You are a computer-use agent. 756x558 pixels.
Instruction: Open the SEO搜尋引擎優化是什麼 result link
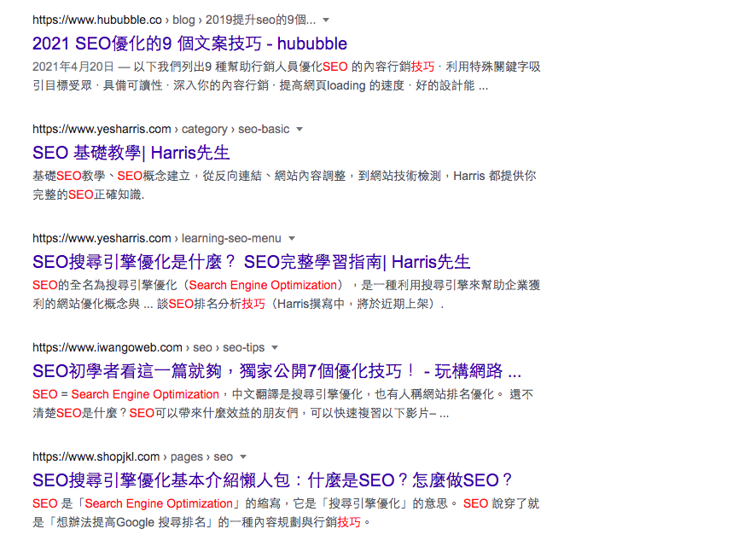point(247,261)
